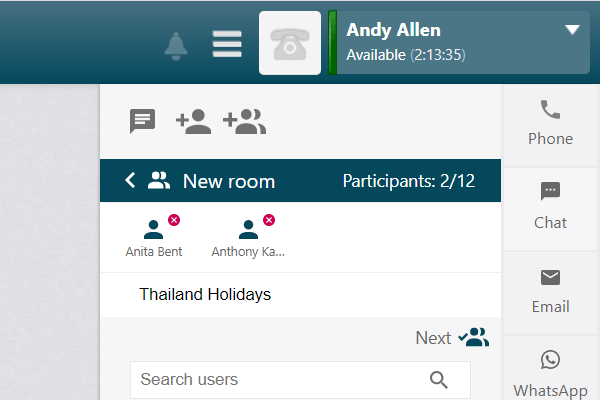This screenshot has width=600, height=400.
Task: Select the Anita Bent participant avatar
Action: (x=153, y=230)
